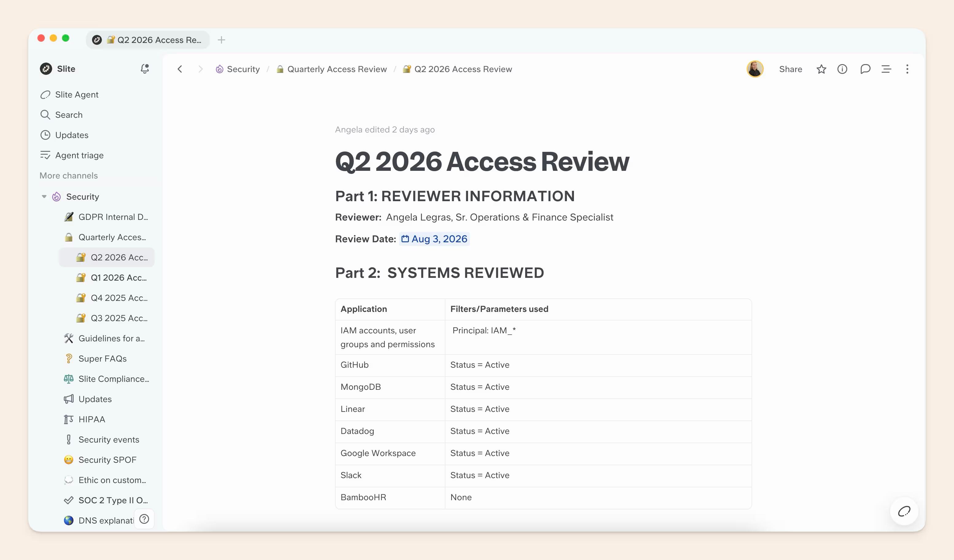The height and width of the screenshot is (560, 954).
Task: Click the scales icon for Slite Compliance
Action: click(68, 379)
